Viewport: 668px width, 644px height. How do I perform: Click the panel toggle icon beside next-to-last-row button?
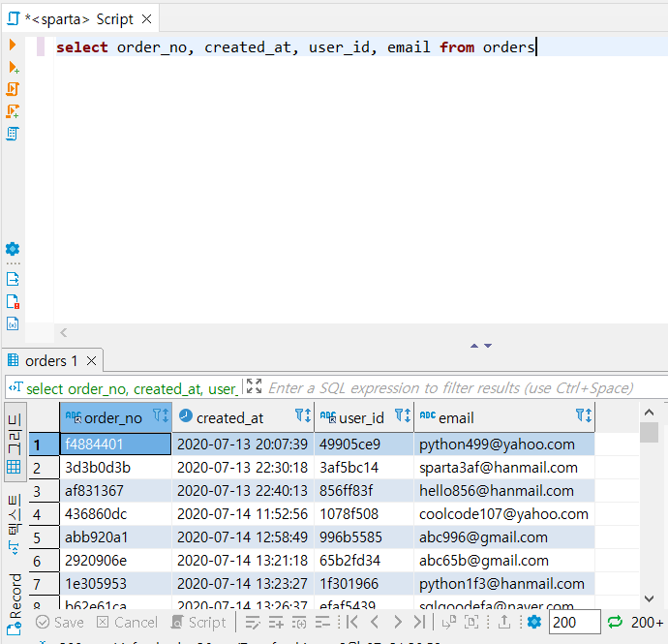[x=448, y=623]
